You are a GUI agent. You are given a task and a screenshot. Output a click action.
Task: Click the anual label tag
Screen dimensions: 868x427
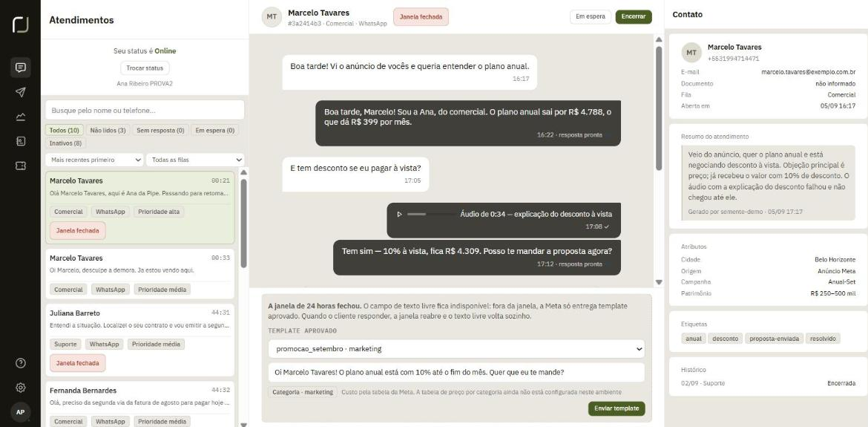(x=693, y=339)
